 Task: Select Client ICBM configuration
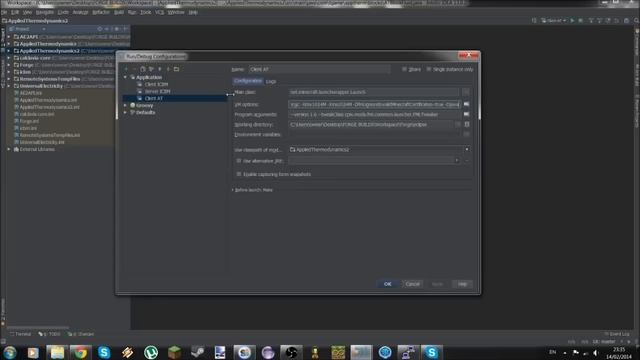point(156,84)
